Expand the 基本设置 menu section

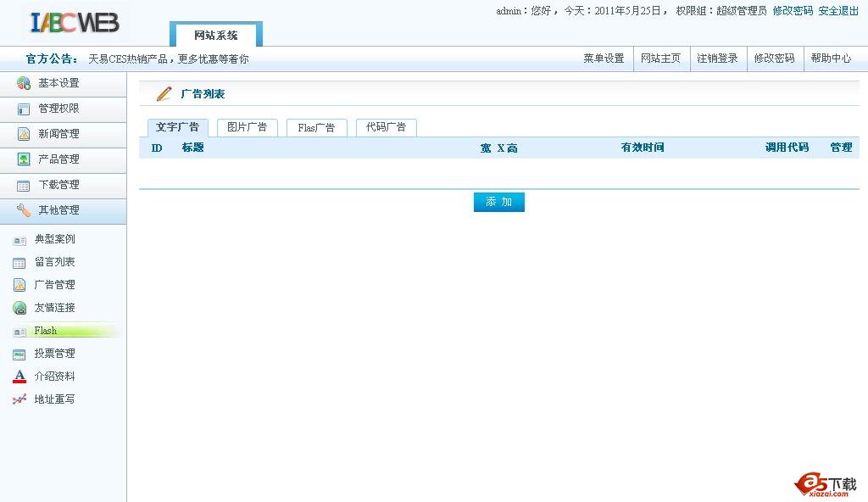(x=63, y=83)
